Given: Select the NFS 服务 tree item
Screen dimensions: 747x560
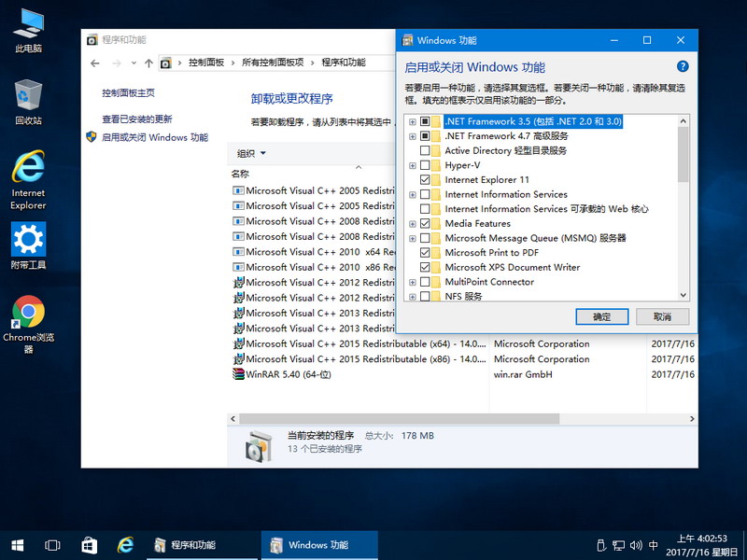Looking at the screenshot, I should click(x=463, y=296).
